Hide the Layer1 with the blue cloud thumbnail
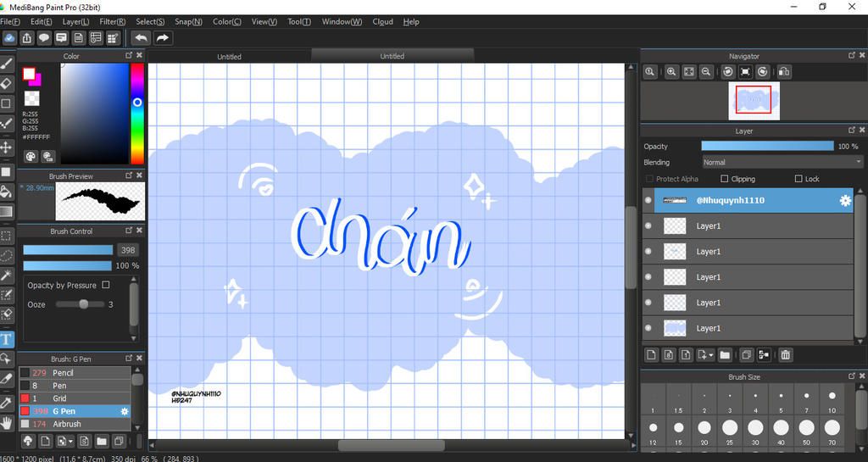This screenshot has width=868, height=462. (648, 328)
